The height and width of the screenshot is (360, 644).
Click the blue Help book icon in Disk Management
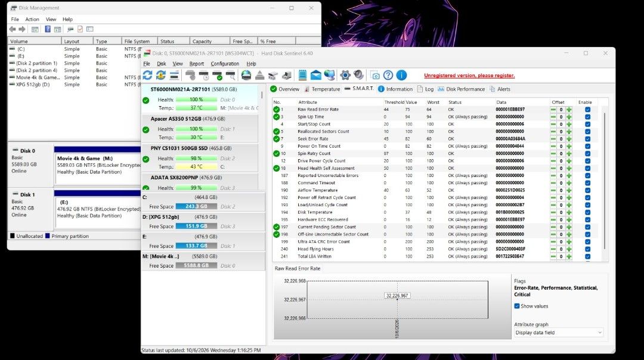pyautogui.click(x=48, y=29)
